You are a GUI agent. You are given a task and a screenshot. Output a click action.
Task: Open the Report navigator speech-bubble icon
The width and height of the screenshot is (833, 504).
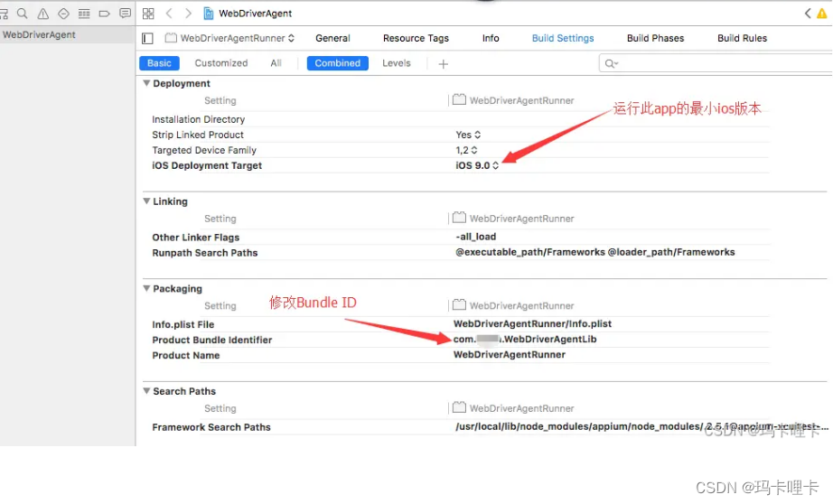click(x=125, y=14)
